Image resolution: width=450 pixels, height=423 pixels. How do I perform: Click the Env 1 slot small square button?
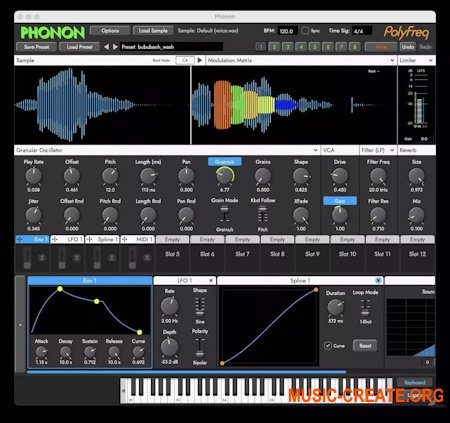pos(42,257)
